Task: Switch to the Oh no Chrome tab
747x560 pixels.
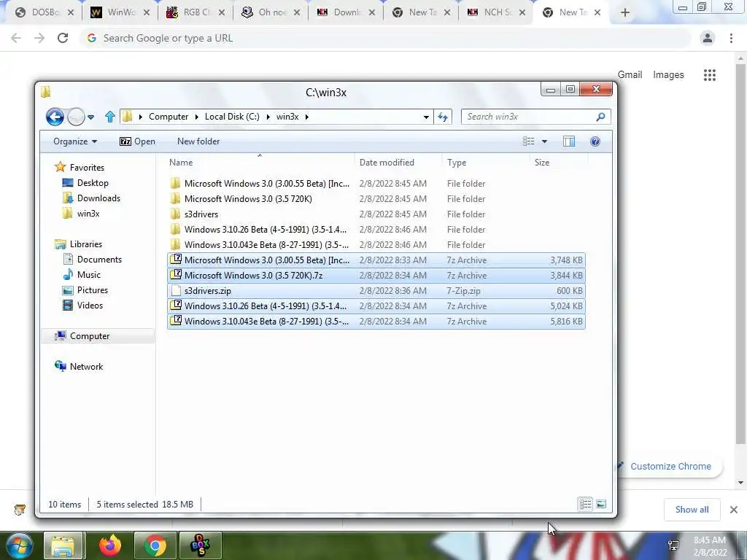Action: coord(270,13)
